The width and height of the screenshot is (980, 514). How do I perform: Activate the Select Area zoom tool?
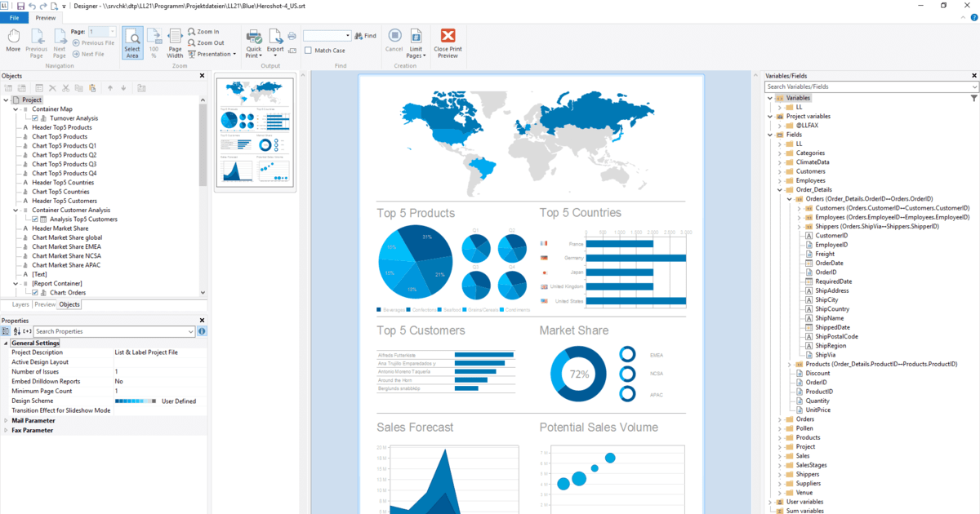[132, 43]
